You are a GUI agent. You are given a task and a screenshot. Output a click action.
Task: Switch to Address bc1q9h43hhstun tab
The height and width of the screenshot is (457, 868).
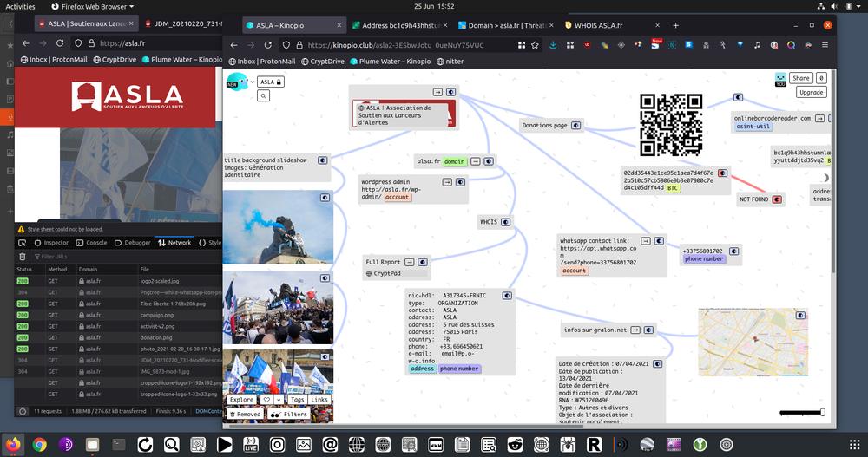[401, 25]
